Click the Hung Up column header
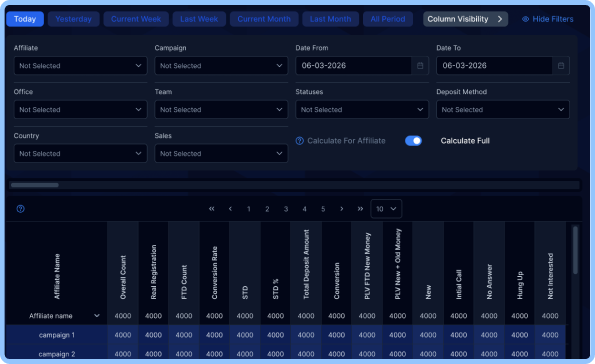Viewport: 595px width, 364px height. pyautogui.click(x=519, y=285)
